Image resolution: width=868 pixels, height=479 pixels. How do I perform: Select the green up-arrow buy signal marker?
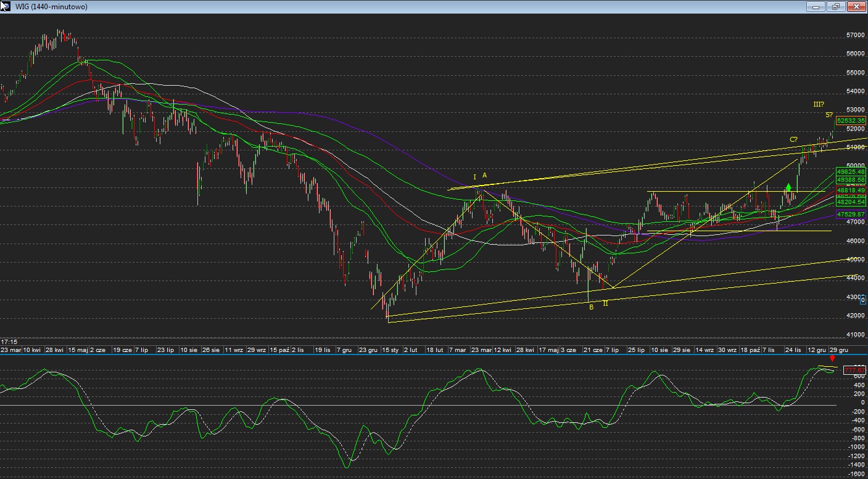[788, 187]
